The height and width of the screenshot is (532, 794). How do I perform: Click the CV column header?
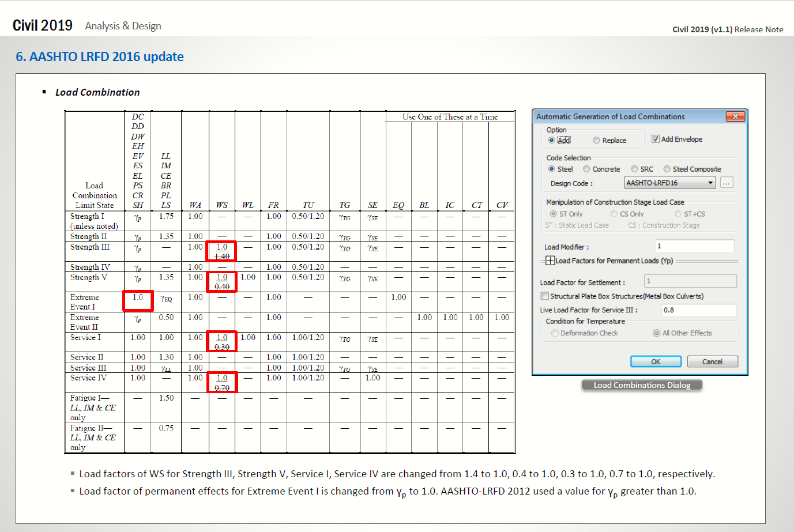click(x=502, y=205)
